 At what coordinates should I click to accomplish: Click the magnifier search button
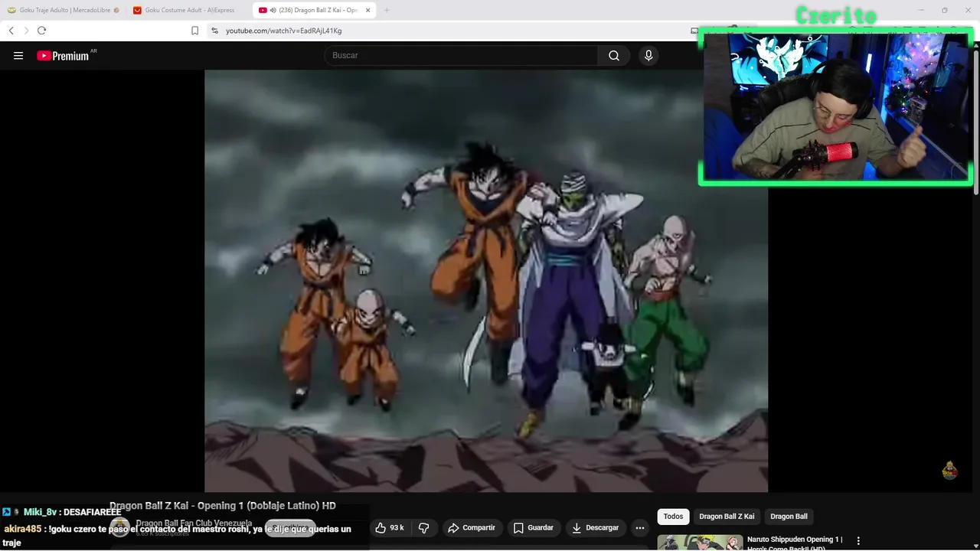click(x=614, y=56)
